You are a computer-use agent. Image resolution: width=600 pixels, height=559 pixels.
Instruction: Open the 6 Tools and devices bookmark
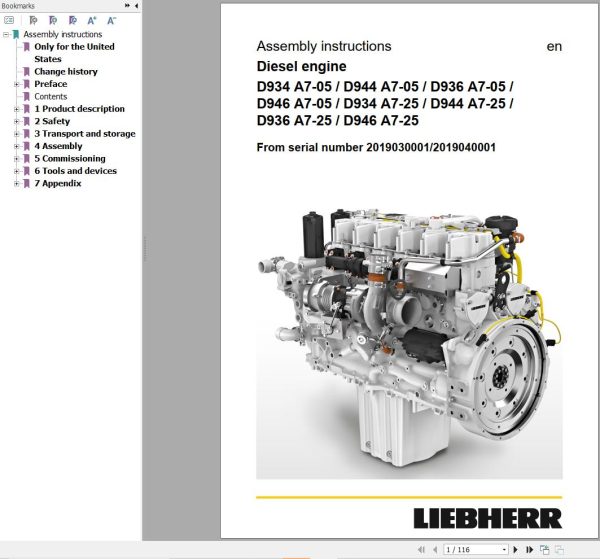click(x=75, y=171)
